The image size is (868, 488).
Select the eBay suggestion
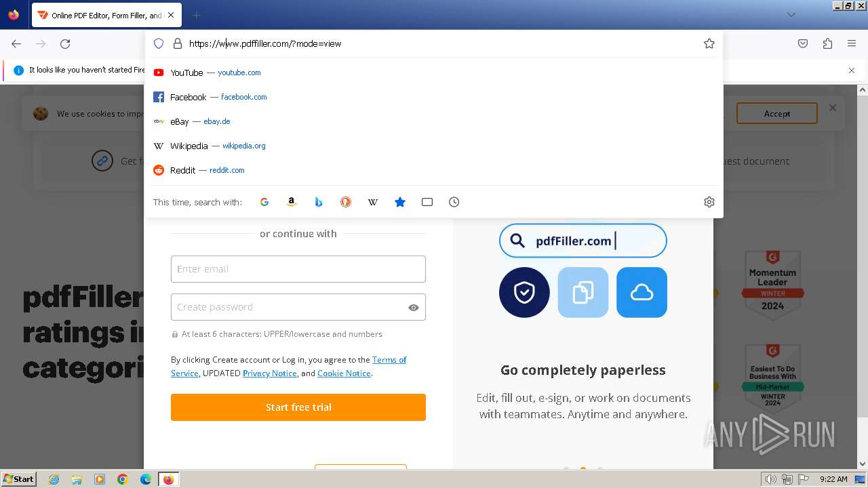tap(434, 121)
